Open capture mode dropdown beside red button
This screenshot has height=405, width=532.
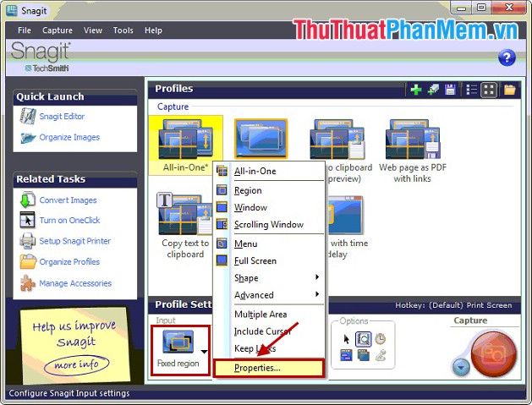coord(461,367)
